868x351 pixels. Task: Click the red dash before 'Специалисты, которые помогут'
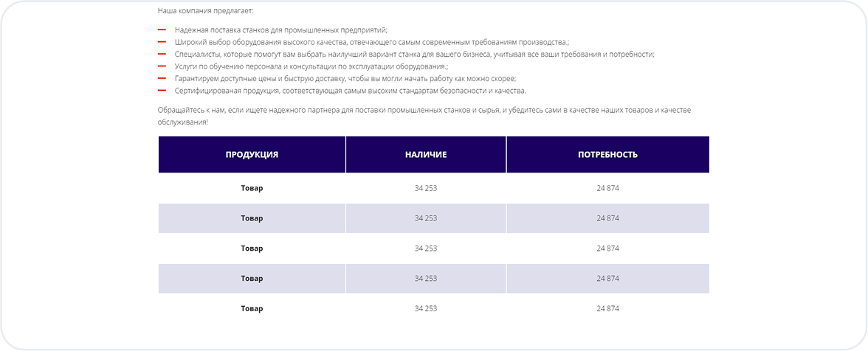click(162, 54)
